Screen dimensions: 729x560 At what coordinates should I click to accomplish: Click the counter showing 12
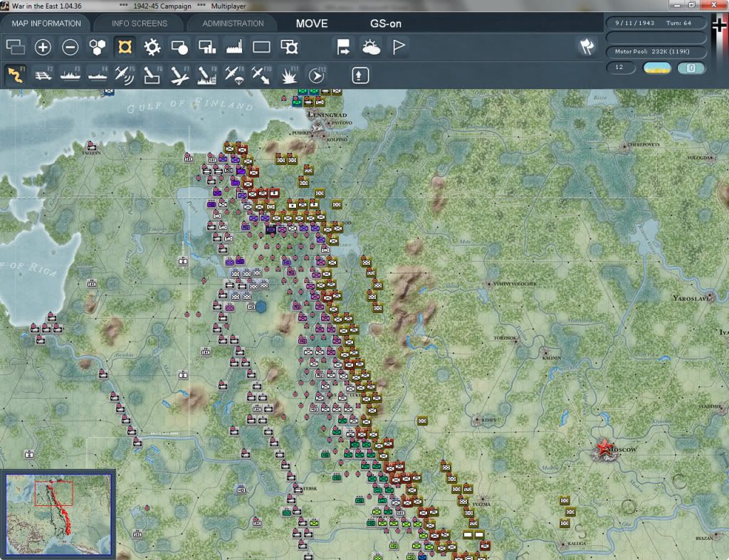(621, 68)
